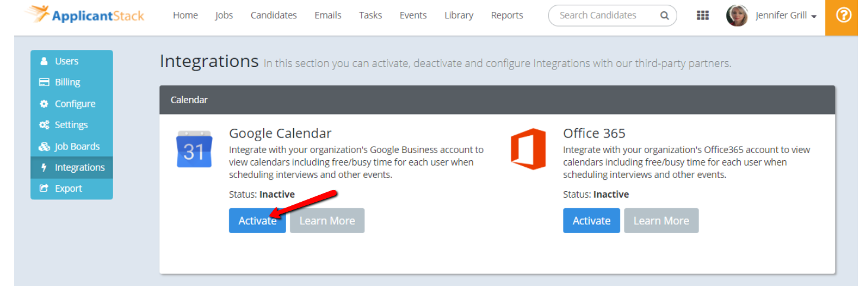Click the Google Calendar title text
This screenshot has height=286, width=868.
point(280,134)
